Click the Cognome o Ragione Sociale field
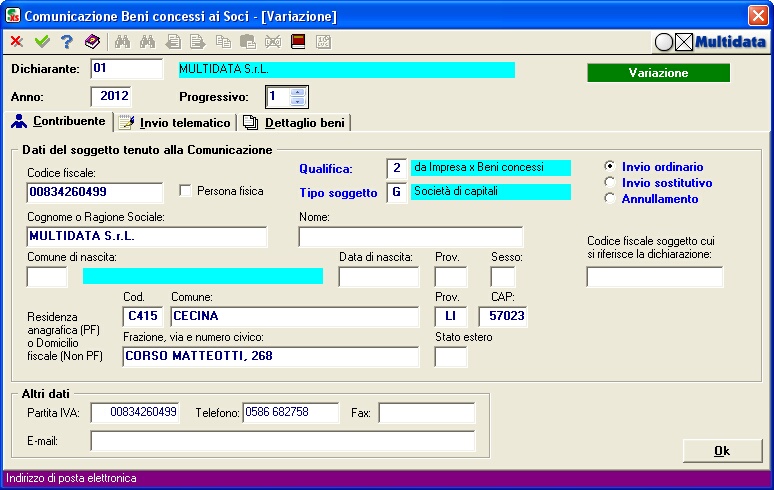The height and width of the screenshot is (490, 774). coord(147,237)
